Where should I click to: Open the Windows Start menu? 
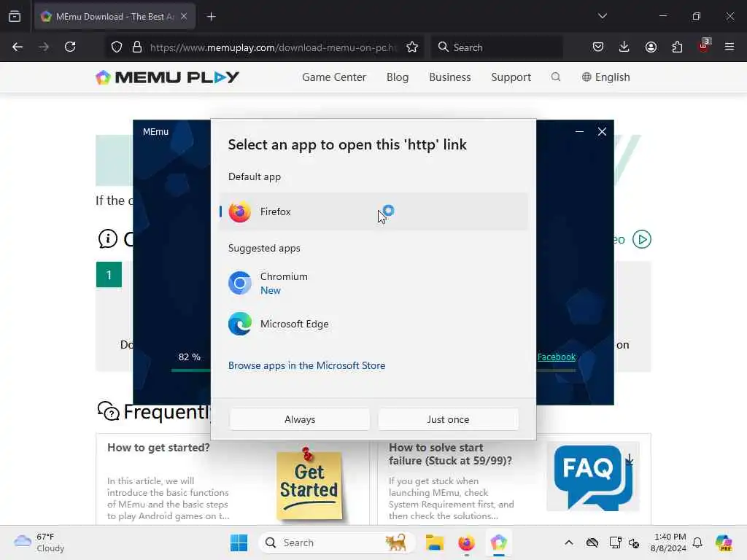[239, 542]
